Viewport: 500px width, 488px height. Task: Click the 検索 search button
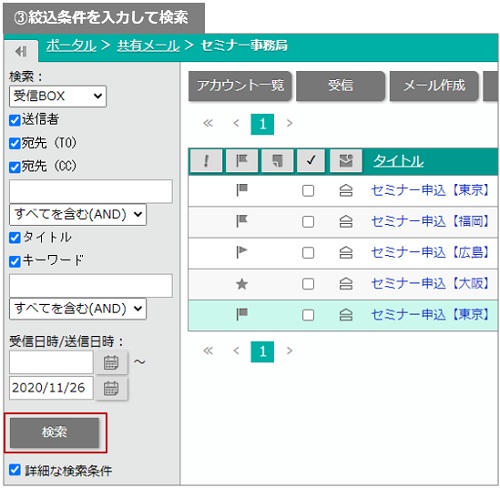click(x=55, y=433)
